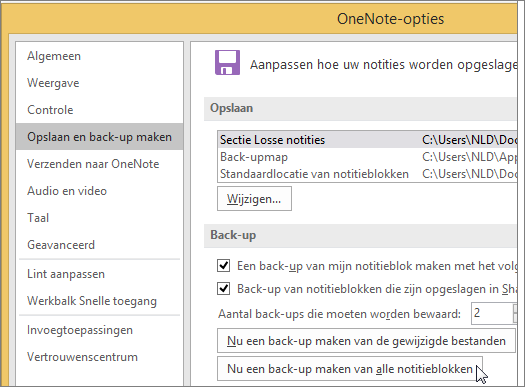Open Verzenden naar OneNote settings
Screen dimensions: 525x387
pos(99,164)
